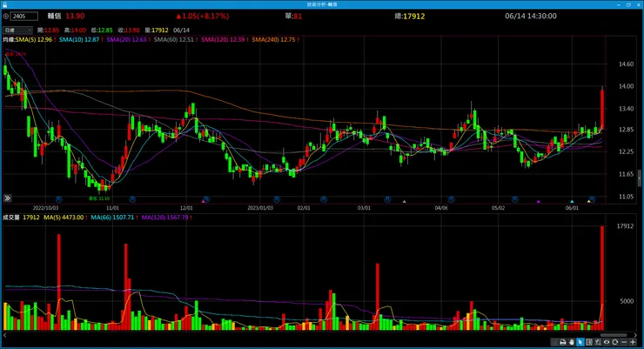Zoom in with the plus icon
The width and height of the screenshot is (644, 349).
(x=633, y=342)
